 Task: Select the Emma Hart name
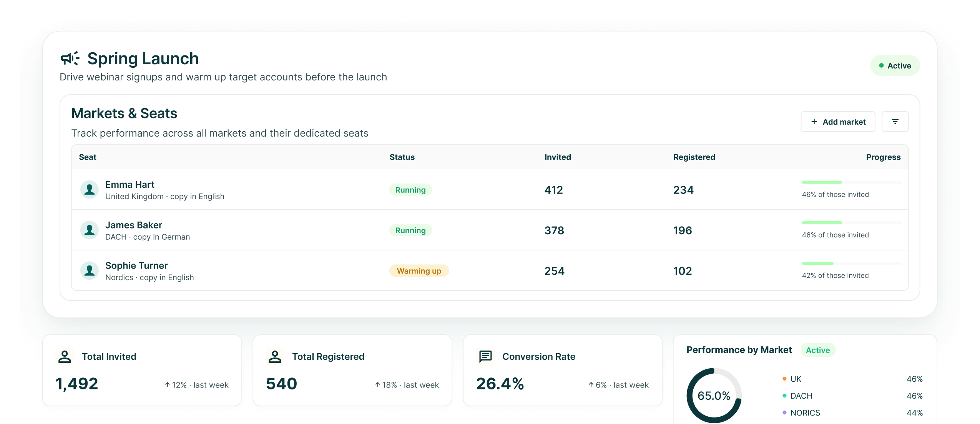click(130, 185)
